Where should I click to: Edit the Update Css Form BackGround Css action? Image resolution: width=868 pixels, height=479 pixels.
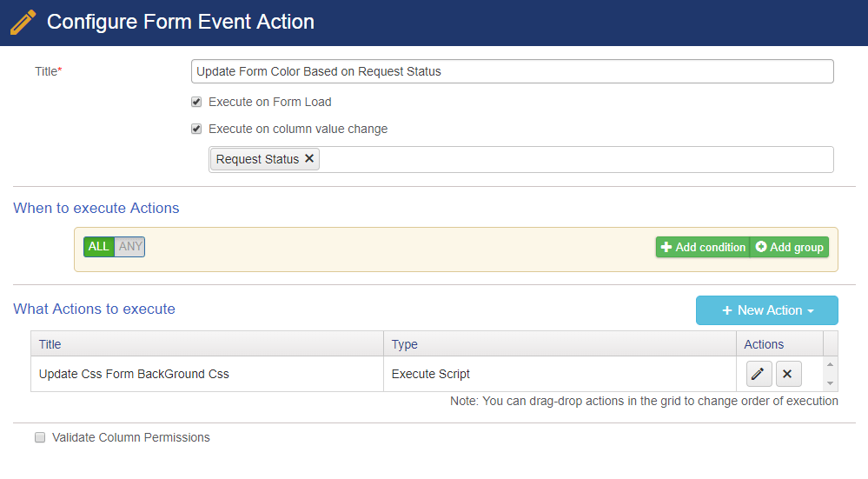(759, 374)
